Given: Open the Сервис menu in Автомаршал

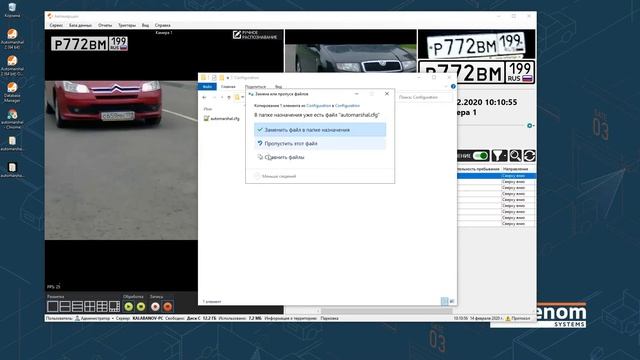Looking at the screenshot, I should [56, 25].
